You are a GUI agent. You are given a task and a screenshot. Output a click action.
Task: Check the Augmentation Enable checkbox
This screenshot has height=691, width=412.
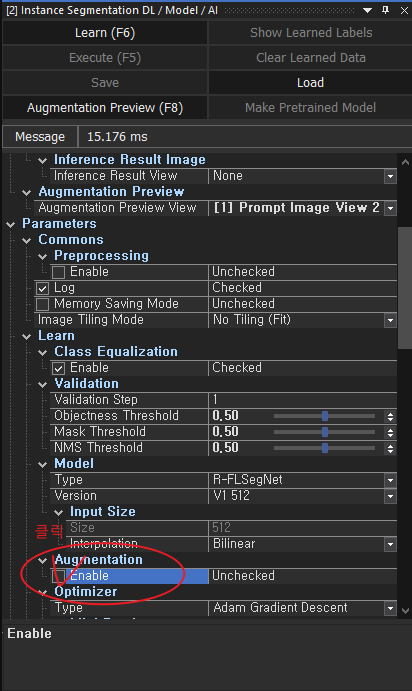(x=59, y=576)
